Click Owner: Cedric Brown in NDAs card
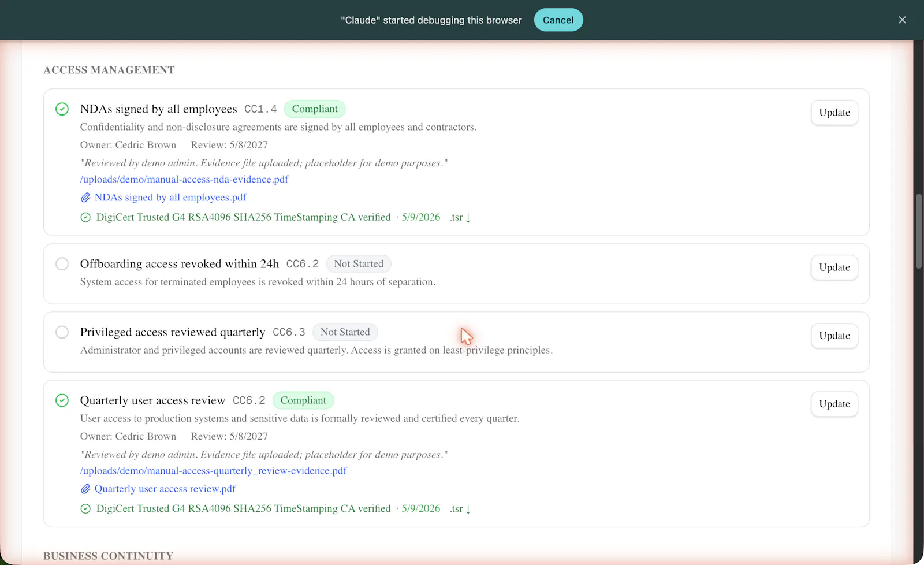The height and width of the screenshot is (565, 924). point(128,145)
